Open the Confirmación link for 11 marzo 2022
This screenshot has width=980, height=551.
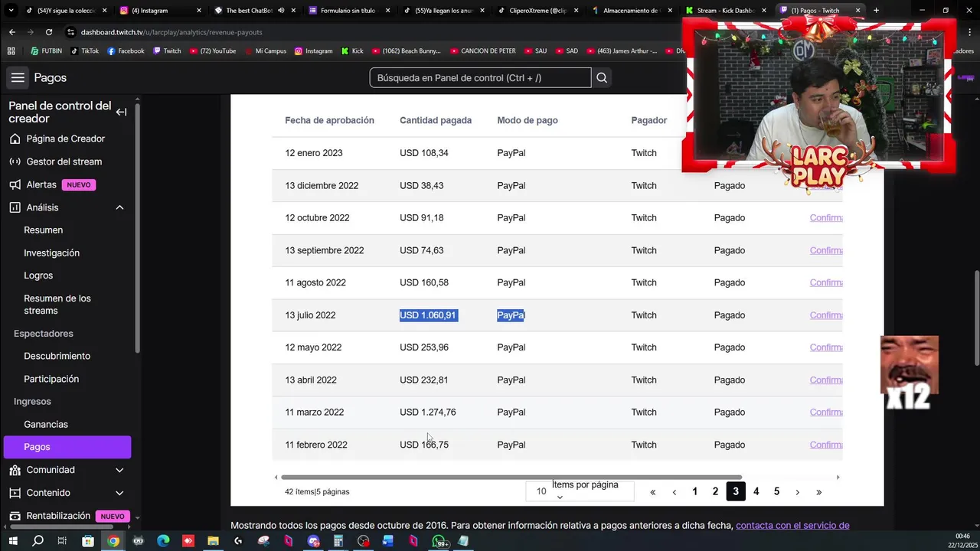[826, 412]
